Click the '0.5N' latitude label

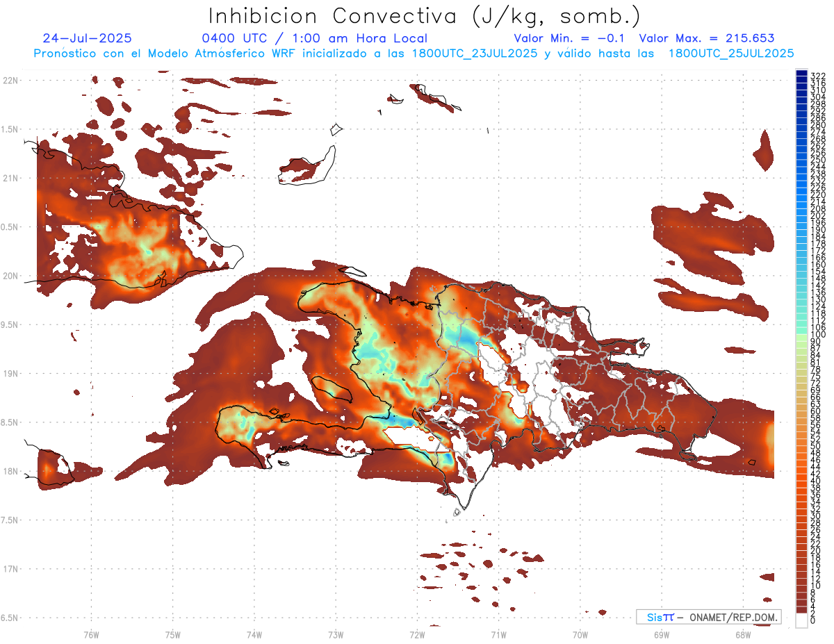10,227
